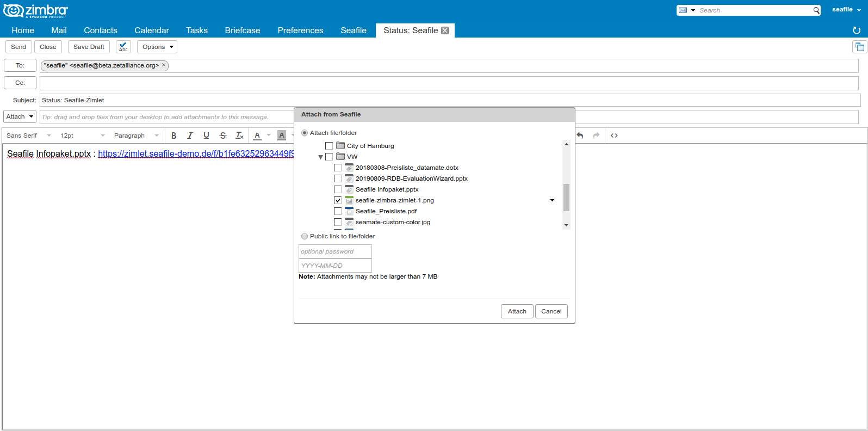The image size is (868, 431).
Task: Collapse the VW folder tree arrow
Action: [x=321, y=157]
